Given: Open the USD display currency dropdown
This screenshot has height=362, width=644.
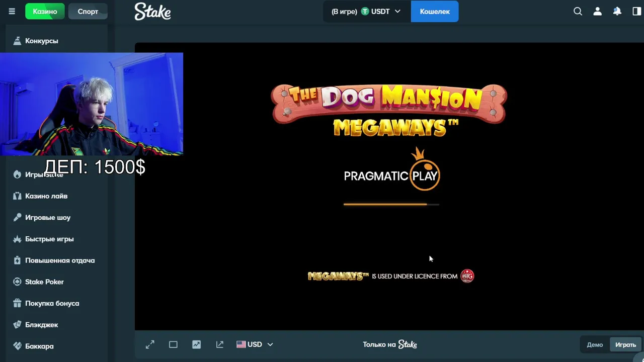Looking at the screenshot, I should 255,344.
